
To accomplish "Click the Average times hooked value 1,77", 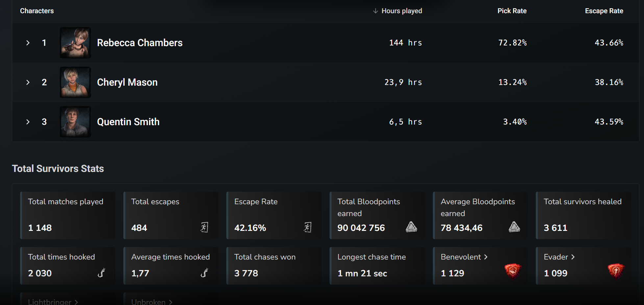I will (140, 273).
